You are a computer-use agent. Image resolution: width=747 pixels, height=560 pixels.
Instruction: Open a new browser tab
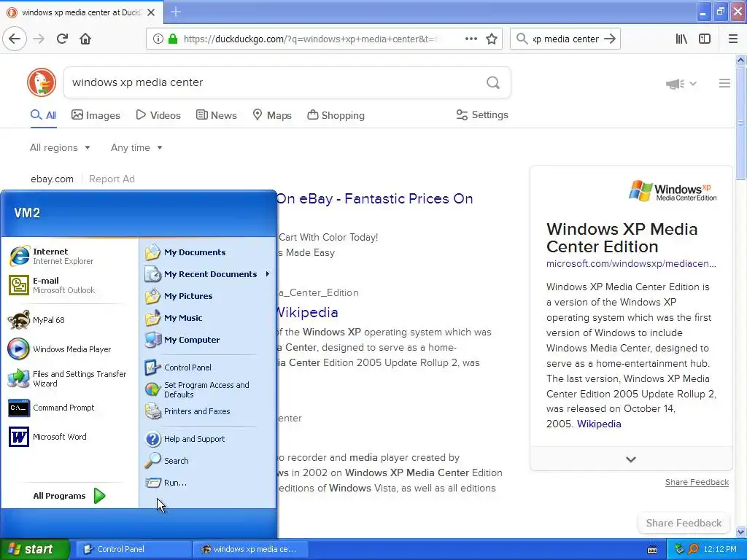[x=176, y=12]
